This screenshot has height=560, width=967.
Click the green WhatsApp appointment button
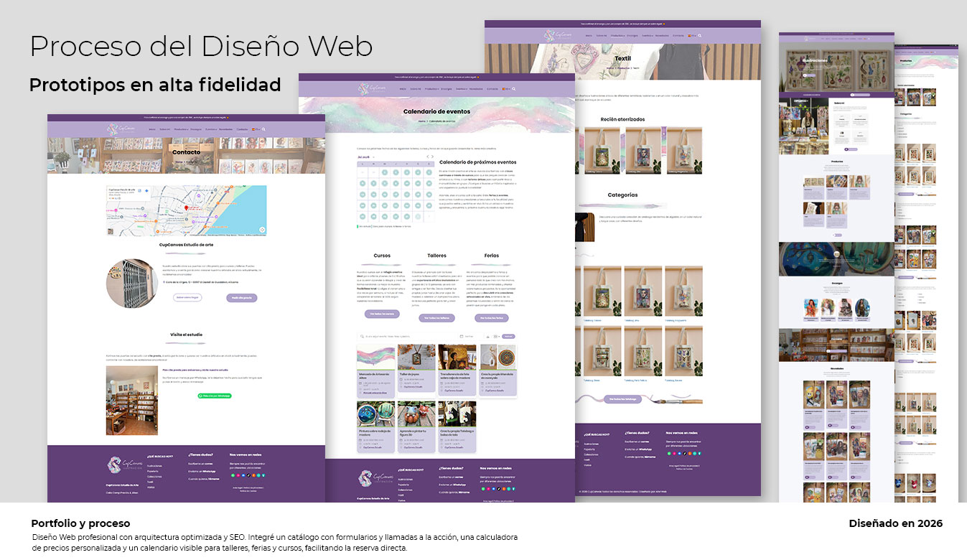[215, 396]
